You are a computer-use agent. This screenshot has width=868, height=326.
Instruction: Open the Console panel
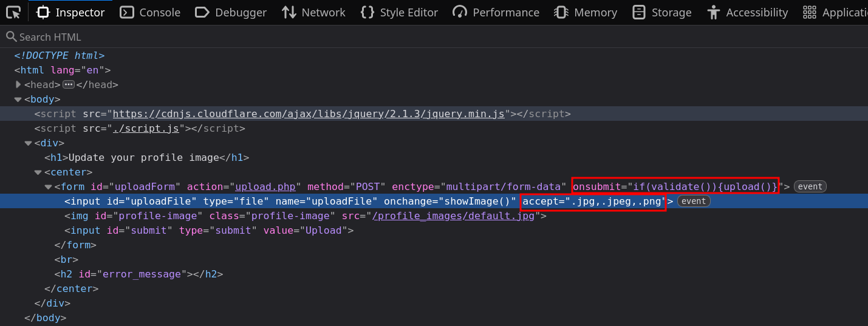tap(150, 12)
